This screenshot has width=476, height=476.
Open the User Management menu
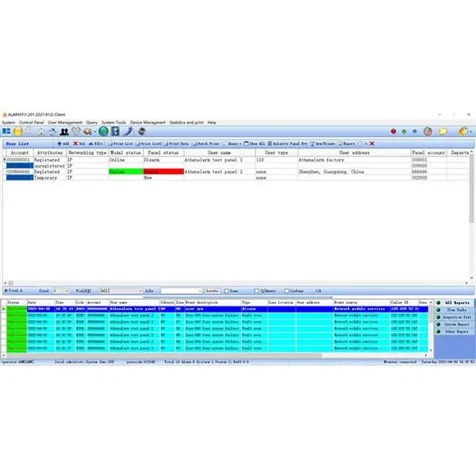65,122
